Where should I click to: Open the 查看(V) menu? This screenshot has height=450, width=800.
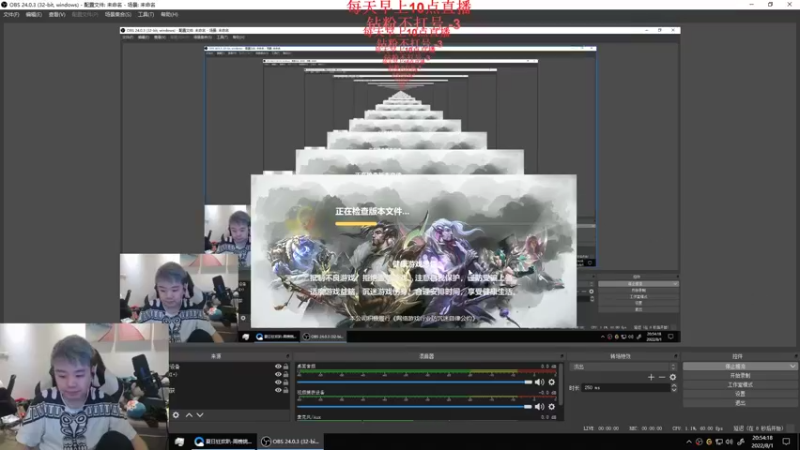[57, 15]
